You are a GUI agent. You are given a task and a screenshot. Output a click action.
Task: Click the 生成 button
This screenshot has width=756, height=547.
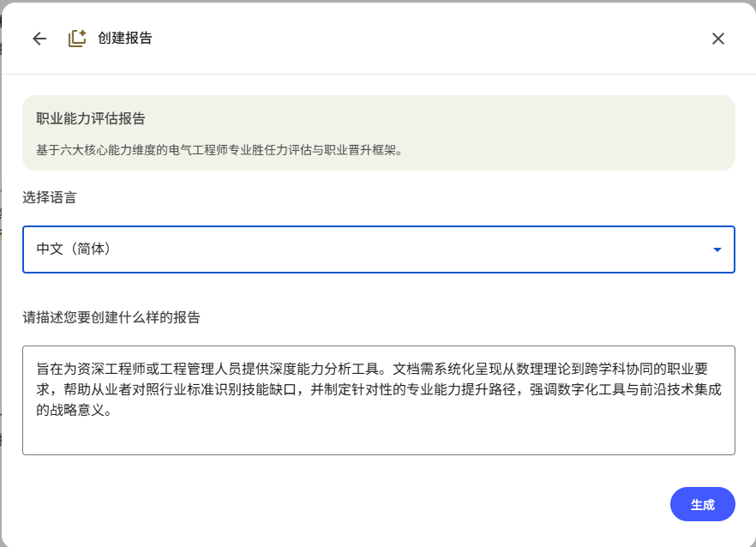(x=703, y=504)
